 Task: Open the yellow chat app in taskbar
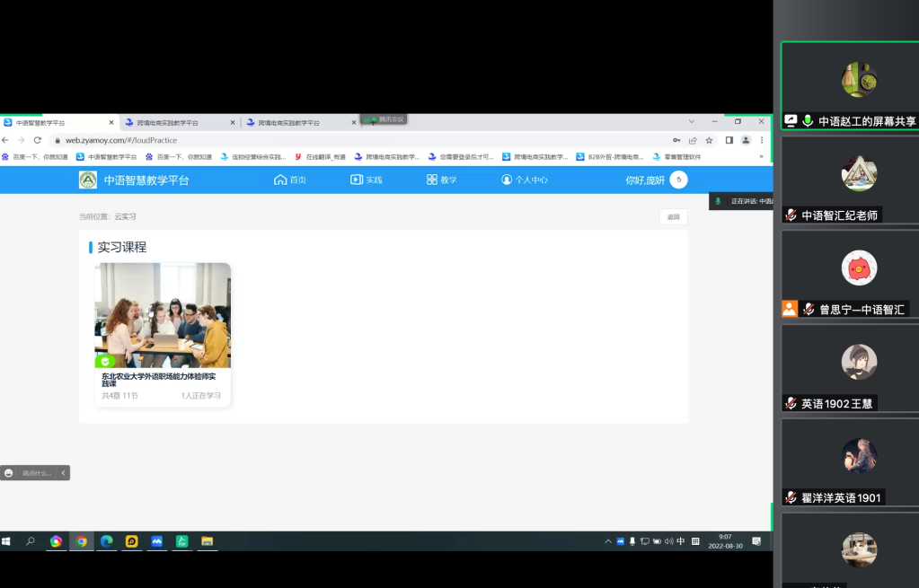(x=132, y=541)
